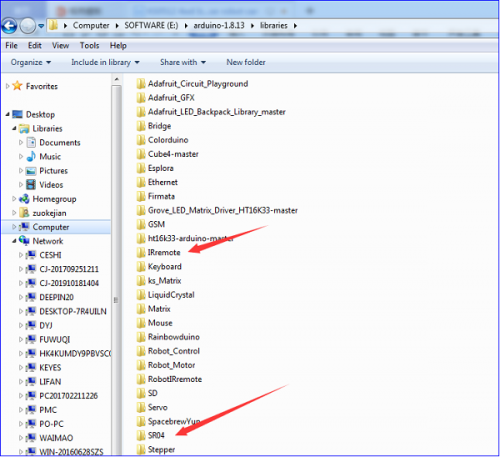Click the navigation pane scroll up arrow
The image size is (500, 457).
point(116,79)
